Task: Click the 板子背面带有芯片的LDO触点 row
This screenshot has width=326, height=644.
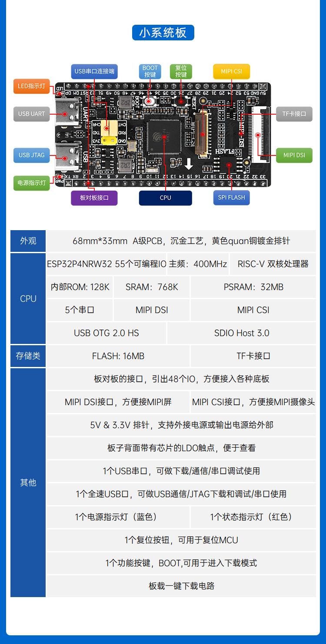Action: coord(181,448)
